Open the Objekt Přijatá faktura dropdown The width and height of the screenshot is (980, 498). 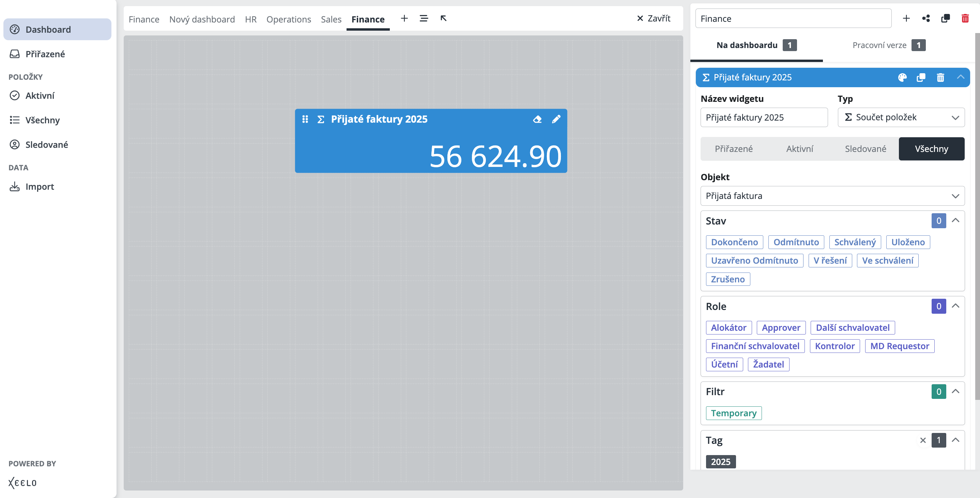tap(832, 196)
